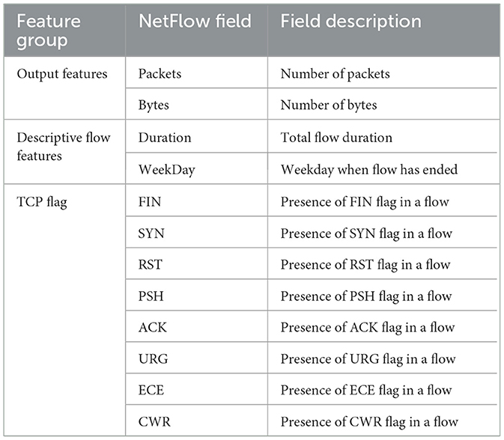Click the SYN field cell
The width and height of the screenshot is (504, 440).
click(x=151, y=233)
